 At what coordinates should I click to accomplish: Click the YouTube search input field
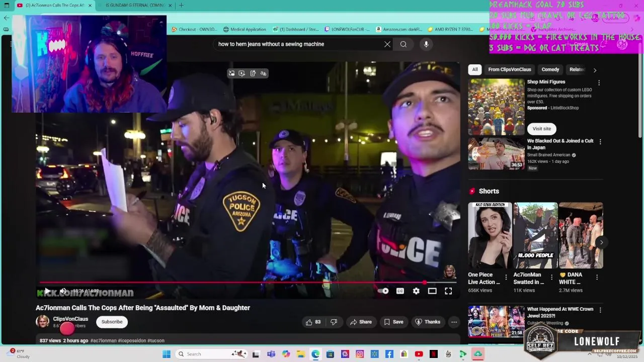298,44
